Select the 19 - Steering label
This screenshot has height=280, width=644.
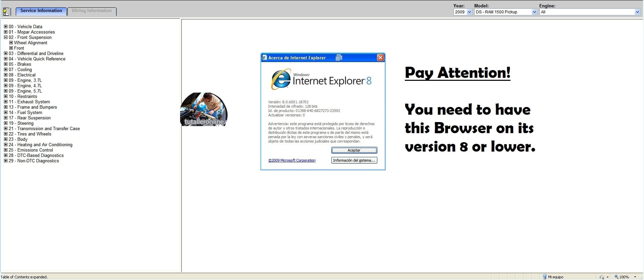[x=21, y=123]
